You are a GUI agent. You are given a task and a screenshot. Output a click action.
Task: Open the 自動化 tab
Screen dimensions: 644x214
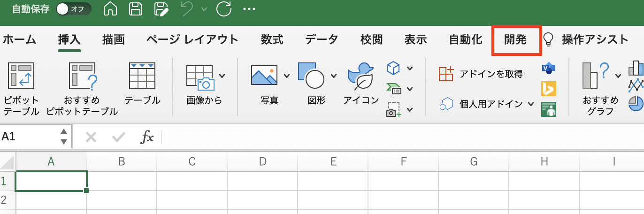466,40
